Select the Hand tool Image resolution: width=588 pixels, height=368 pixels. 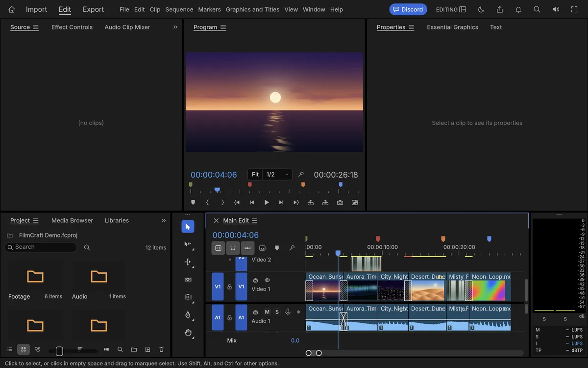click(188, 332)
